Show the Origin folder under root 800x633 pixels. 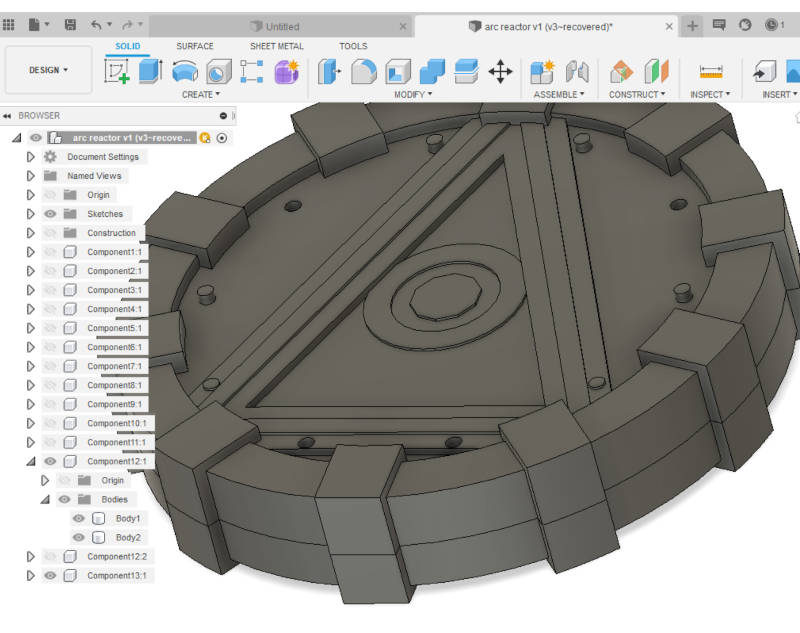(x=50, y=195)
